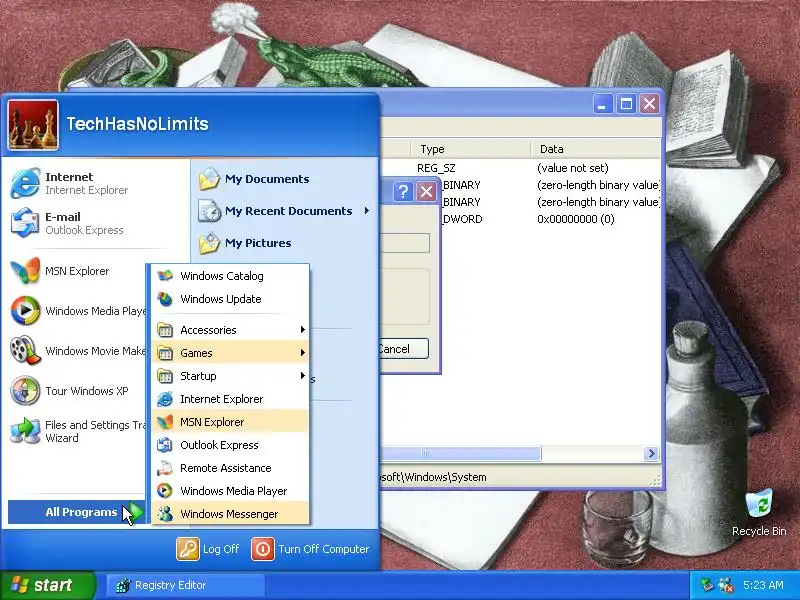Open MSN Explorer in the All Programs submenu

click(231, 422)
